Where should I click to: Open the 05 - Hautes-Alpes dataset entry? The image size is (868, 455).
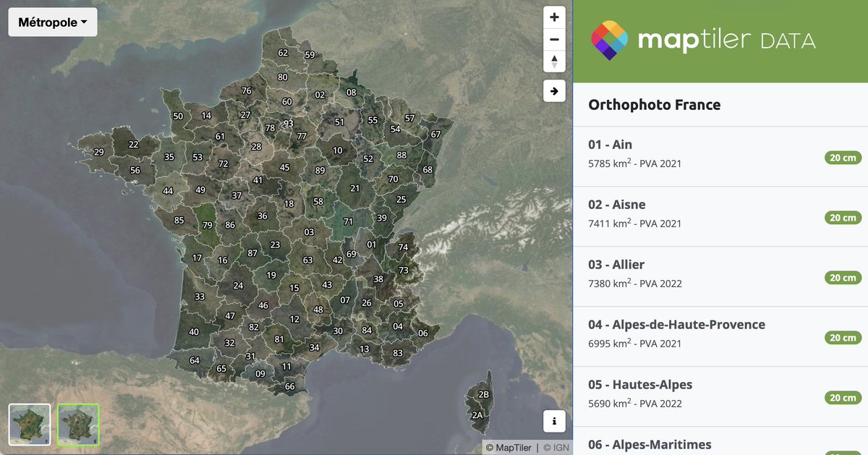click(x=720, y=396)
